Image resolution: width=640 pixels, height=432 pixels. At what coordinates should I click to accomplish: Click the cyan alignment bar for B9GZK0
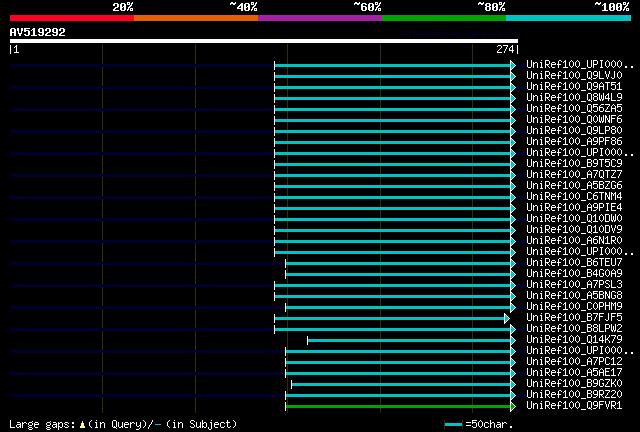tap(401, 384)
